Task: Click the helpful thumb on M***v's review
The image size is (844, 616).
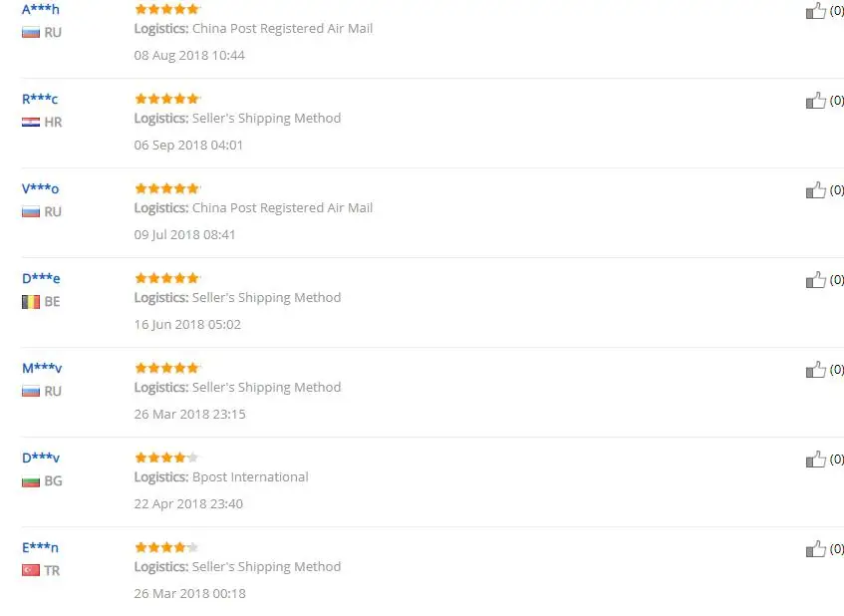Action: (815, 370)
